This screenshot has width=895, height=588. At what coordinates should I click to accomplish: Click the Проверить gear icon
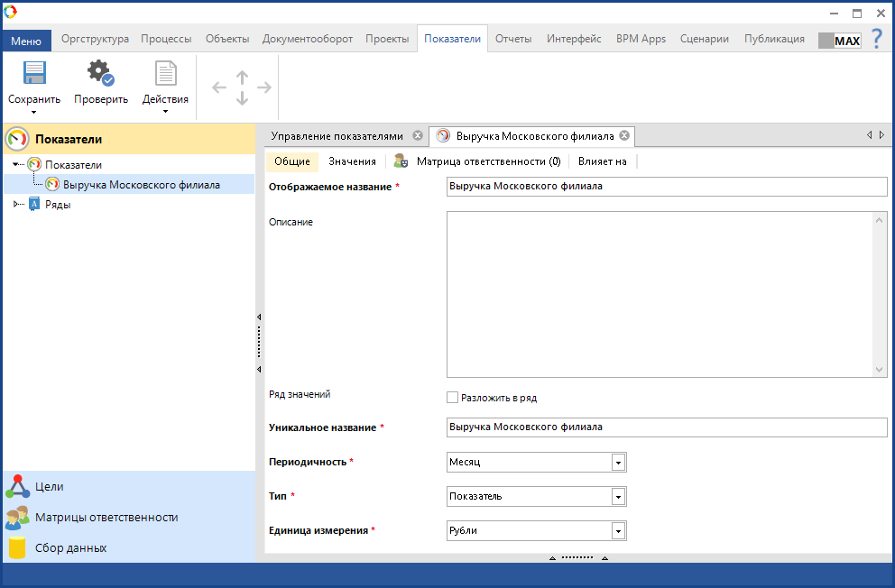tap(100, 74)
